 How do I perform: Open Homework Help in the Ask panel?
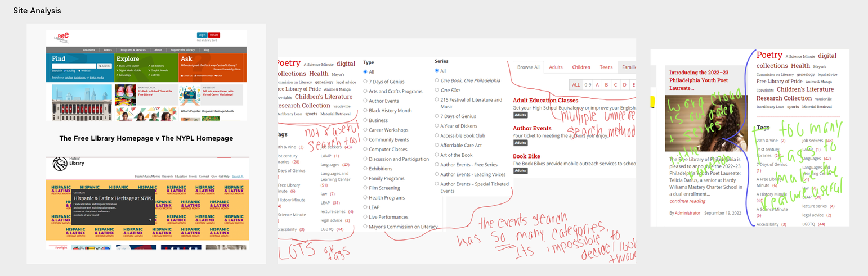(x=204, y=76)
